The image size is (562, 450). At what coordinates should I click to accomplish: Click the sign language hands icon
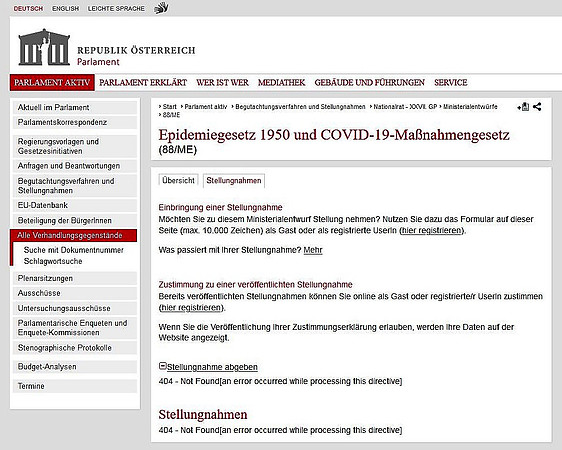(161, 8)
